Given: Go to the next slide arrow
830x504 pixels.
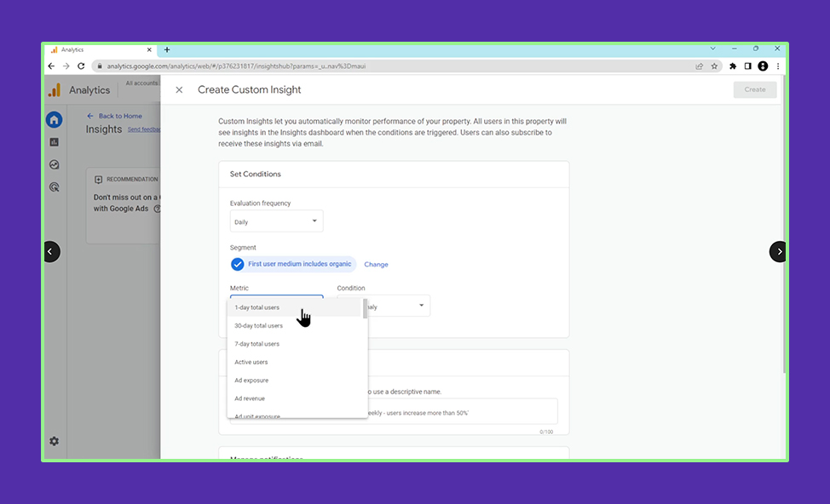Looking at the screenshot, I should [x=779, y=251].
